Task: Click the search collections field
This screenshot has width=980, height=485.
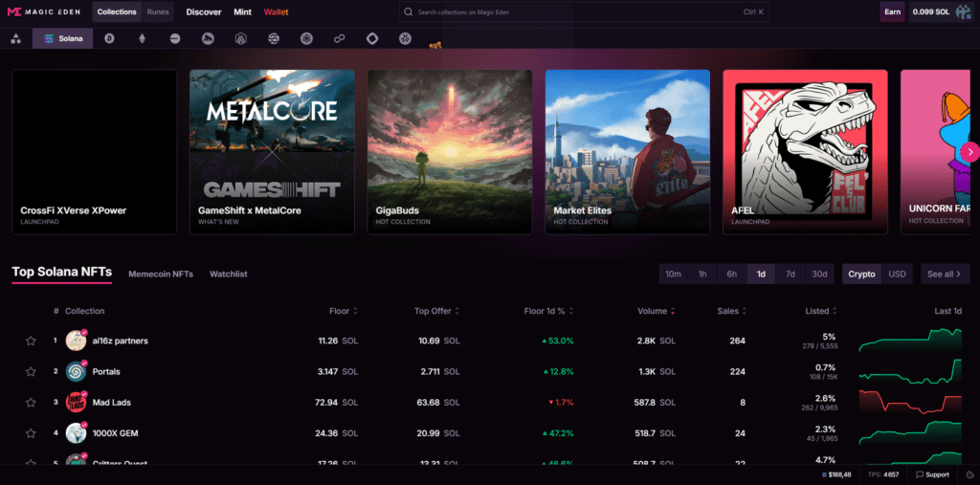Action: coord(584,11)
